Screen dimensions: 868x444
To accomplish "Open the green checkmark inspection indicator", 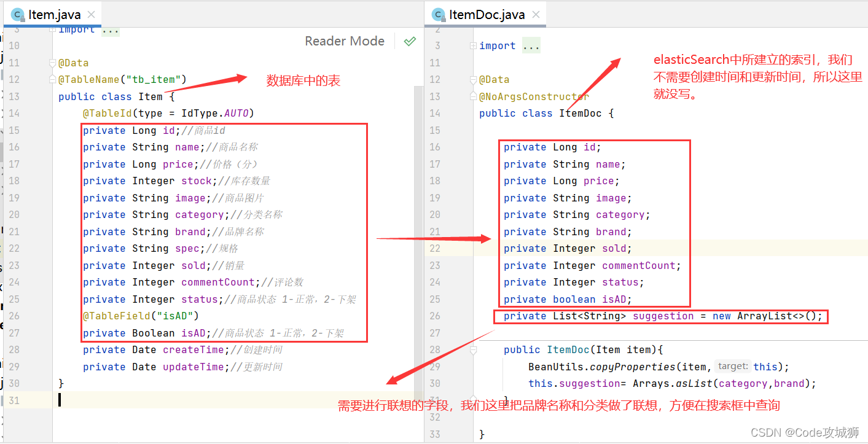I will (x=410, y=41).
